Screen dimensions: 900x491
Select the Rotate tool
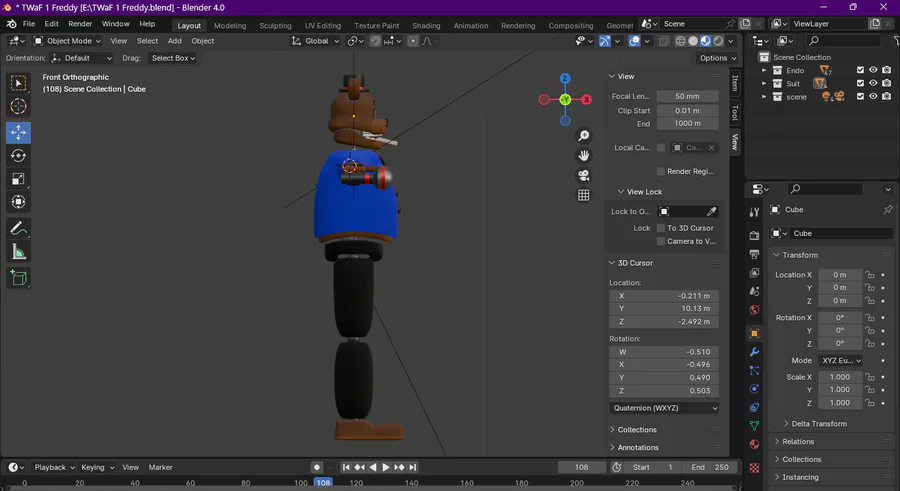[18, 156]
